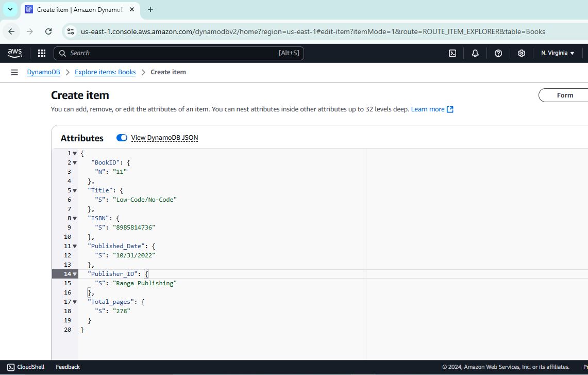Screen dimensions: 588x375
Task: Click the AWS logo home icon
Action: 15,53
